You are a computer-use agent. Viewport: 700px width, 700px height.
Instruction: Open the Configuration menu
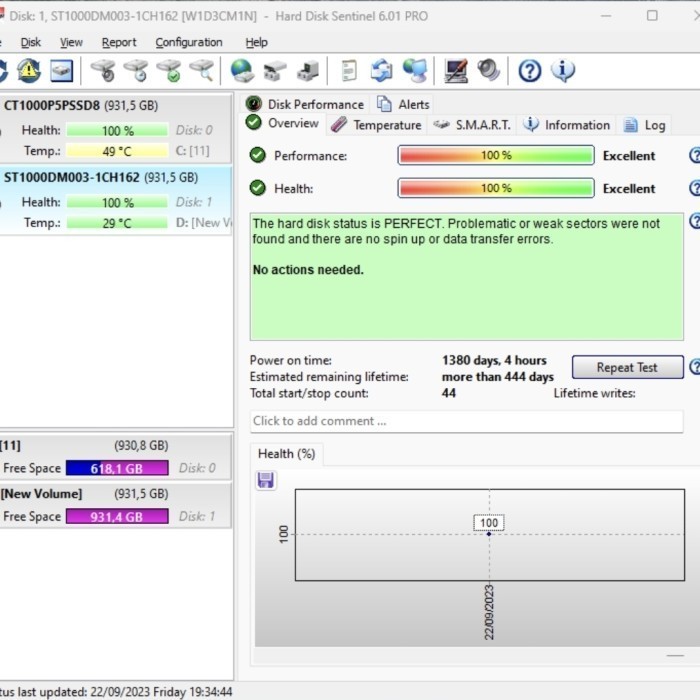(x=188, y=42)
